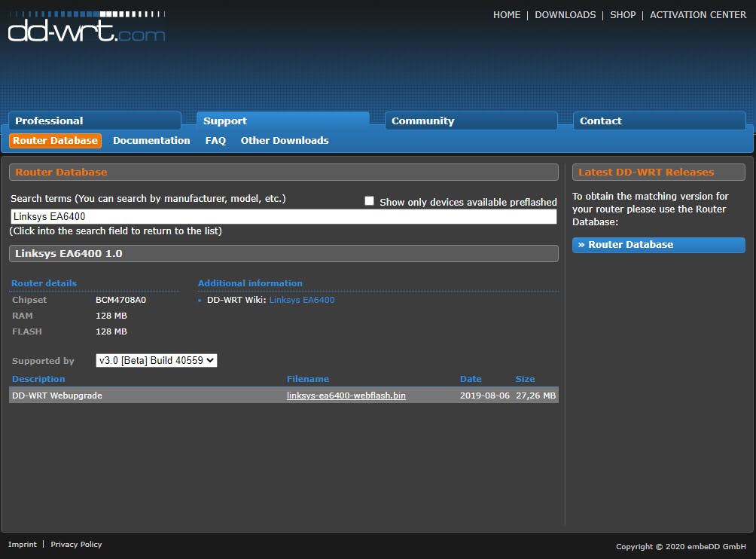Click the date 2019-08-06

tap(485, 396)
